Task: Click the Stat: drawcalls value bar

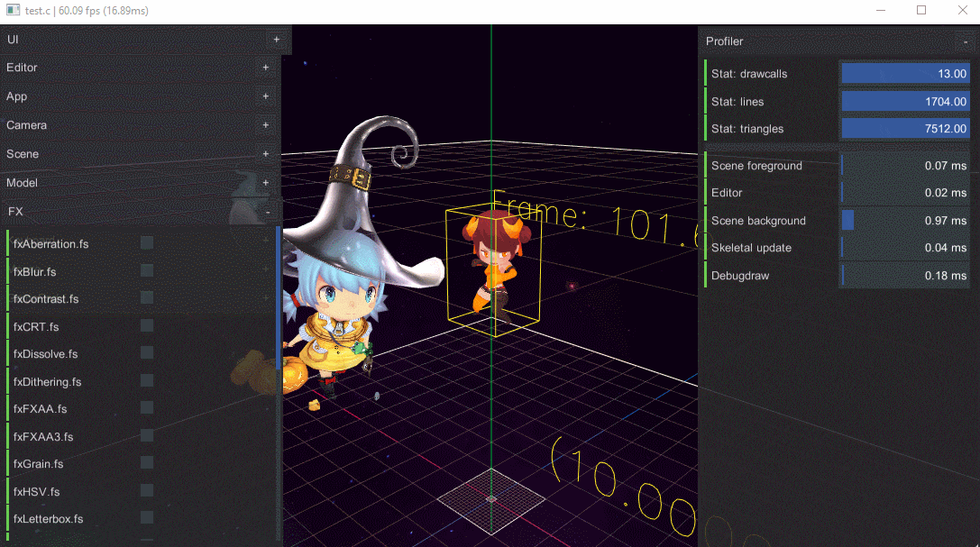Action: click(905, 74)
